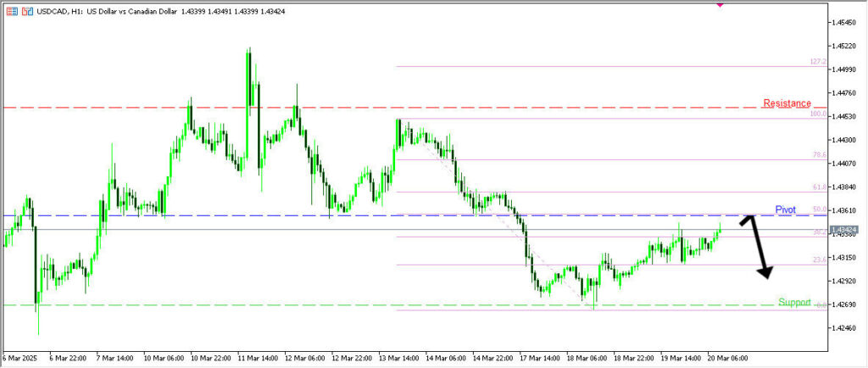The image size is (868, 368).
Task: Click the 23.6 Fibonacci level label
Action: [819, 259]
